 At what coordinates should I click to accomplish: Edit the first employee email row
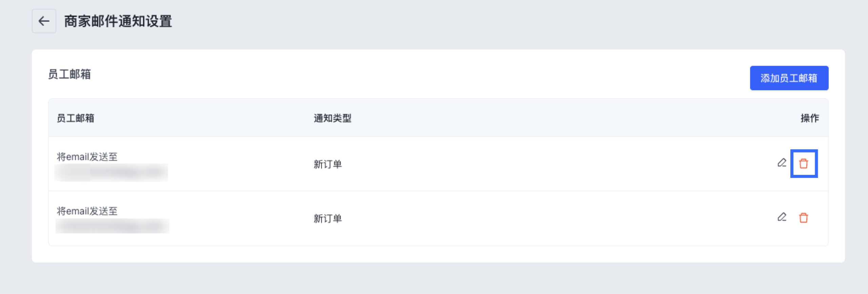pos(782,163)
